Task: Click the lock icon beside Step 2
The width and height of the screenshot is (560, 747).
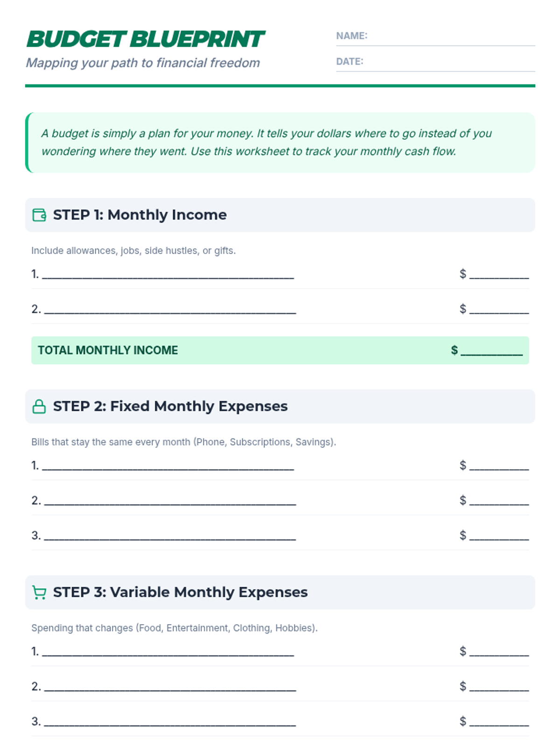Action: [39, 407]
